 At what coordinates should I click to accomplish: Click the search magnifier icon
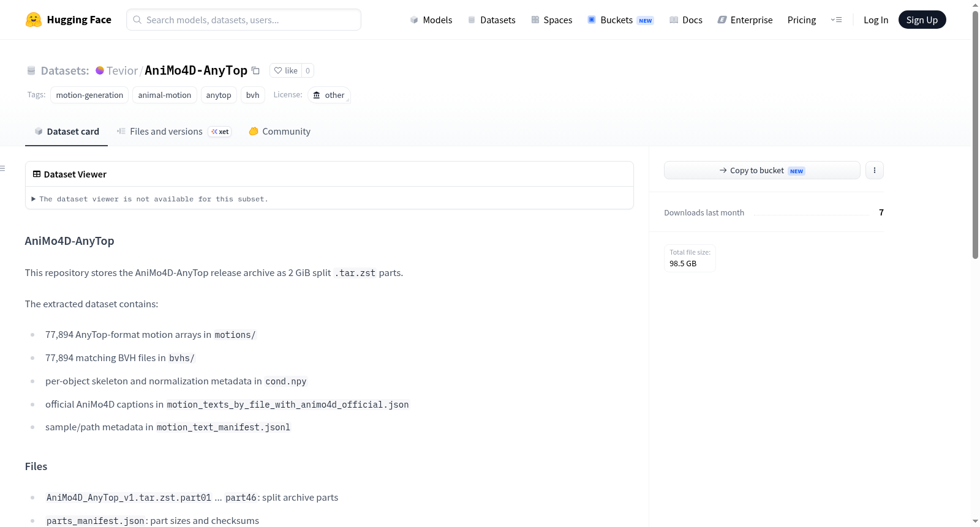[x=137, y=20]
